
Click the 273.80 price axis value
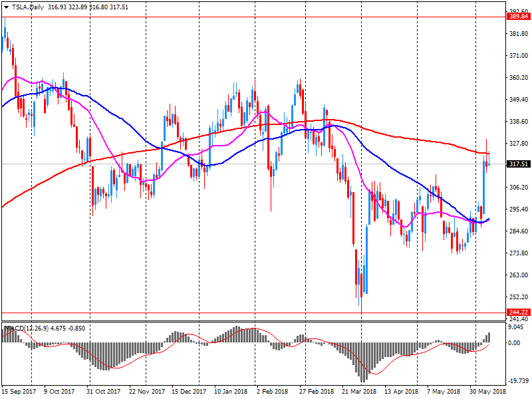(x=517, y=253)
